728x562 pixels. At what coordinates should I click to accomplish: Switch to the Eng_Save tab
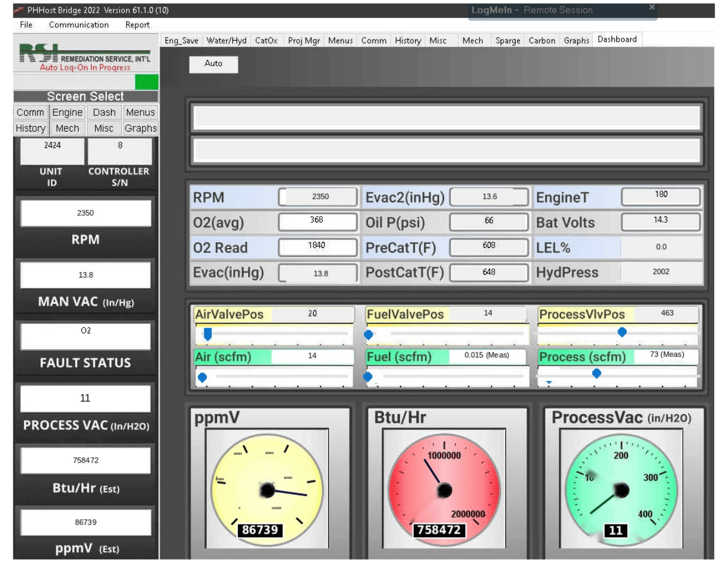181,41
